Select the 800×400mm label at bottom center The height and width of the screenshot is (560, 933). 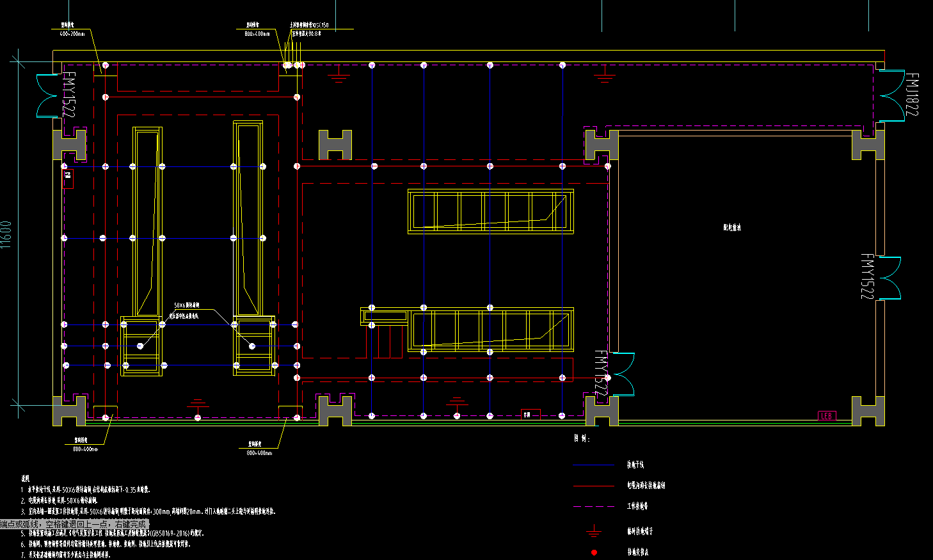tap(259, 453)
